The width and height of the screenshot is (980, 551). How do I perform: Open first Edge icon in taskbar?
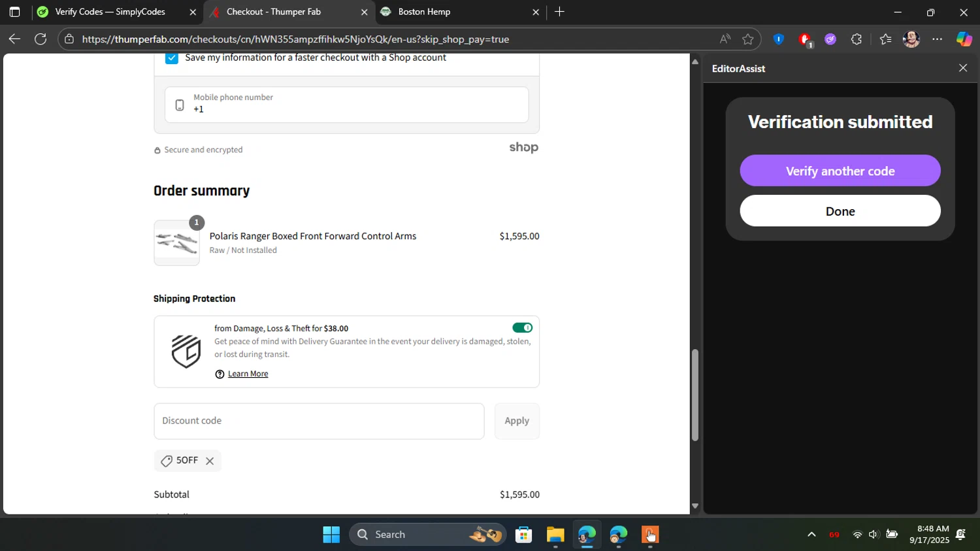587,535
